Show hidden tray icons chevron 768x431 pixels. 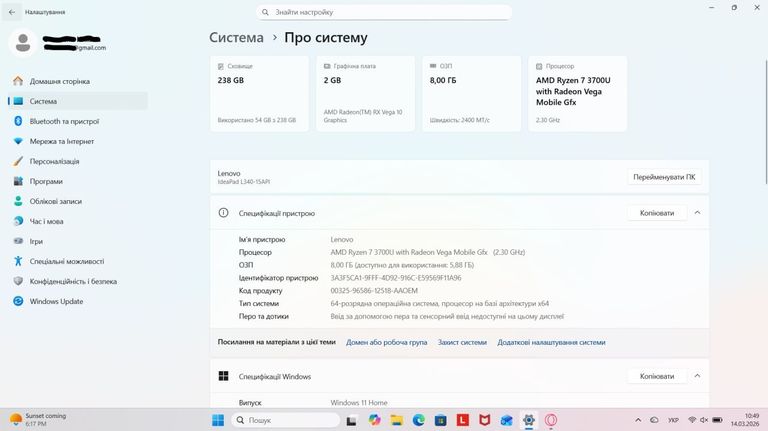(638, 420)
